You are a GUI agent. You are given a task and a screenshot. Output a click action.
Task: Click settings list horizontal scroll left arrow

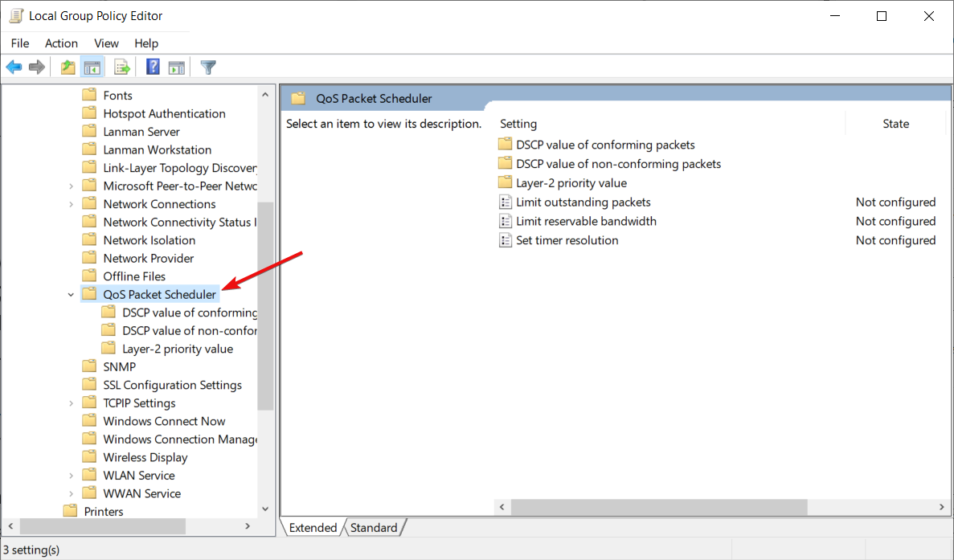[x=502, y=506]
